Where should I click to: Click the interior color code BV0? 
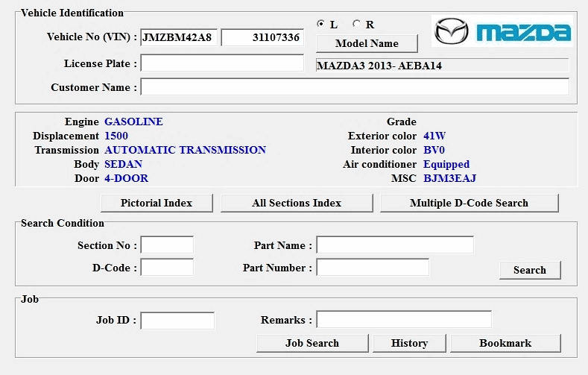(x=434, y=150)
